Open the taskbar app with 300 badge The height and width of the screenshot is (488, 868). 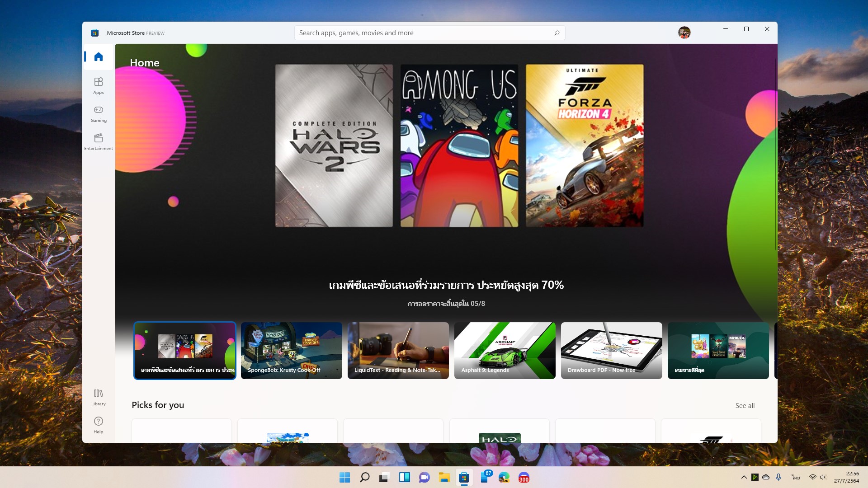(524, 478)
